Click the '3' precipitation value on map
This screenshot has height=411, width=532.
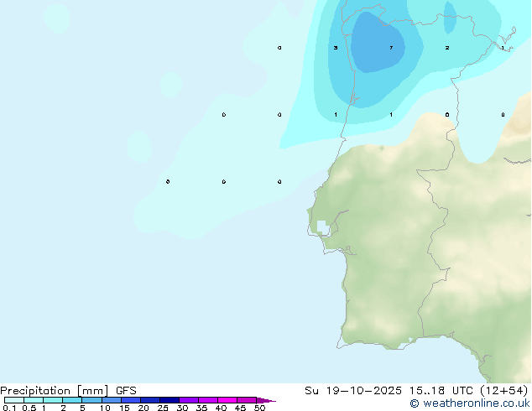coord(336,48)
